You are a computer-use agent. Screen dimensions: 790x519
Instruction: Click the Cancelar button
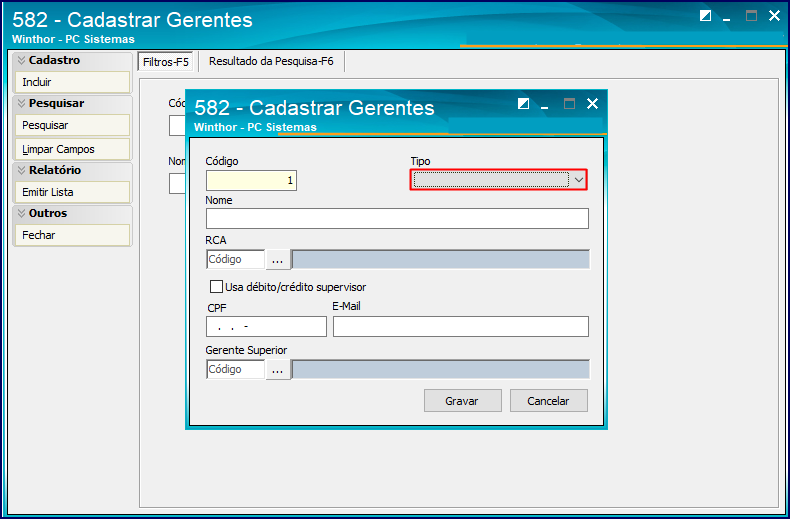(549, 401)
